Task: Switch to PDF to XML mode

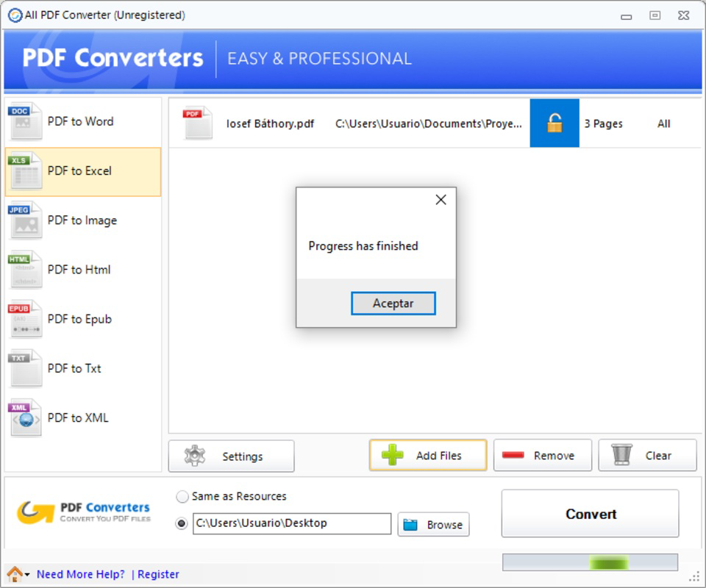Action: [x=83, y=418]
